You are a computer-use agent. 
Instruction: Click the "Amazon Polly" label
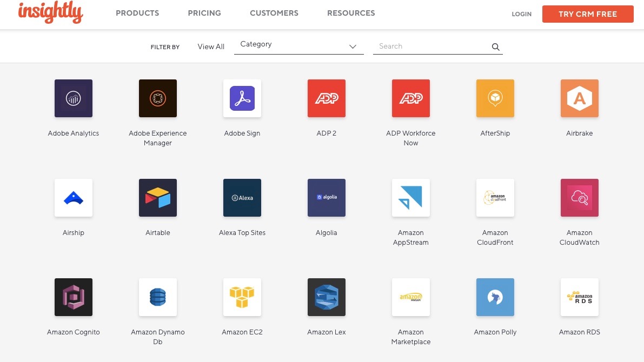click(x=495, y=332)
